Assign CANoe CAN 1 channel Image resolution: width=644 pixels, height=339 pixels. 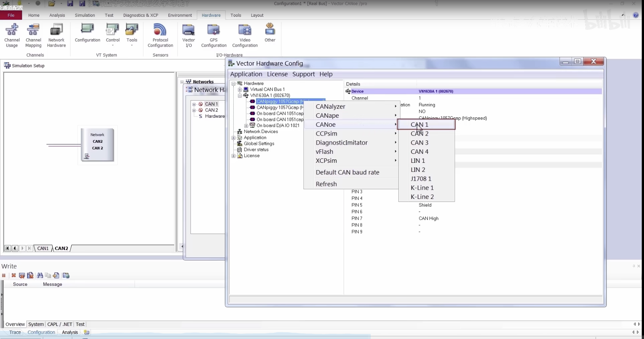click(426, 124)
